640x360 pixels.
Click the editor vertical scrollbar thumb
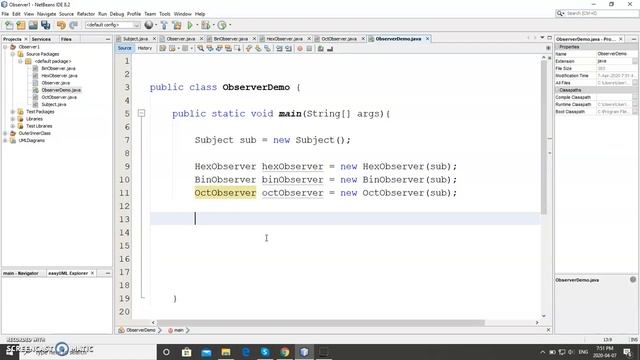(x=544, y=138)
